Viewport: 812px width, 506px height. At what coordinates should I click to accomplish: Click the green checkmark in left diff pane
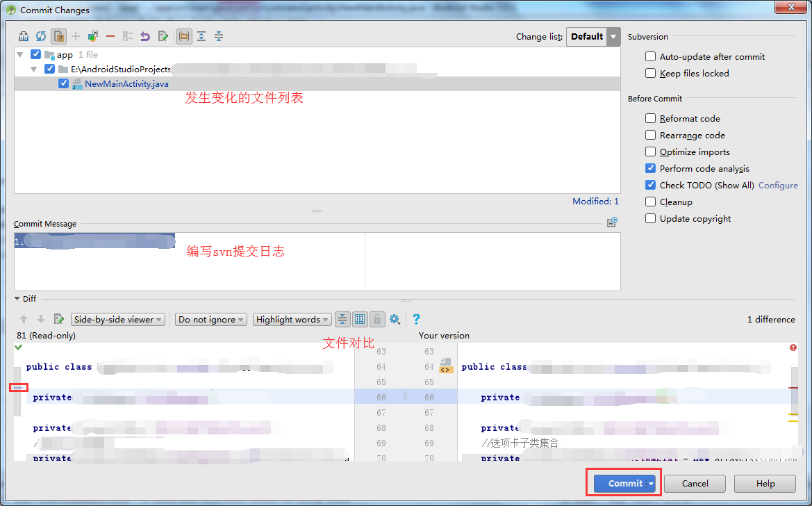click(x=19, y=347)
